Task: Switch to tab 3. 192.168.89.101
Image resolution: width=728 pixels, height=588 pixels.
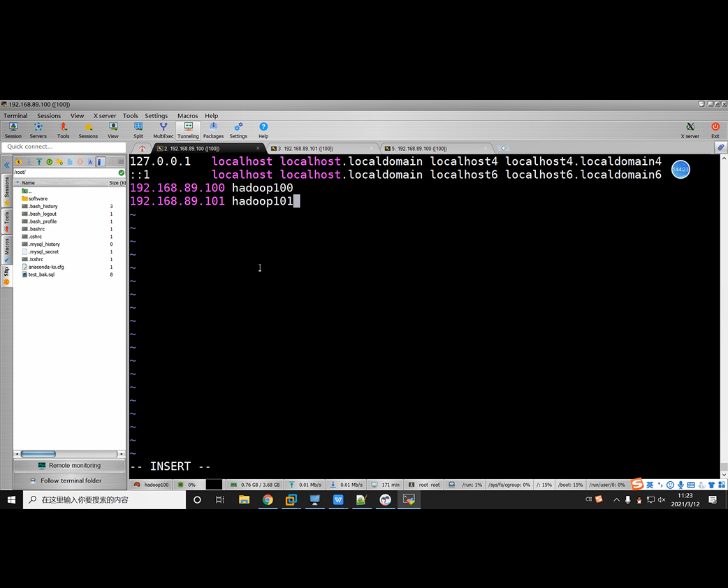Action: pyautogui.click(x=322, y=149)
